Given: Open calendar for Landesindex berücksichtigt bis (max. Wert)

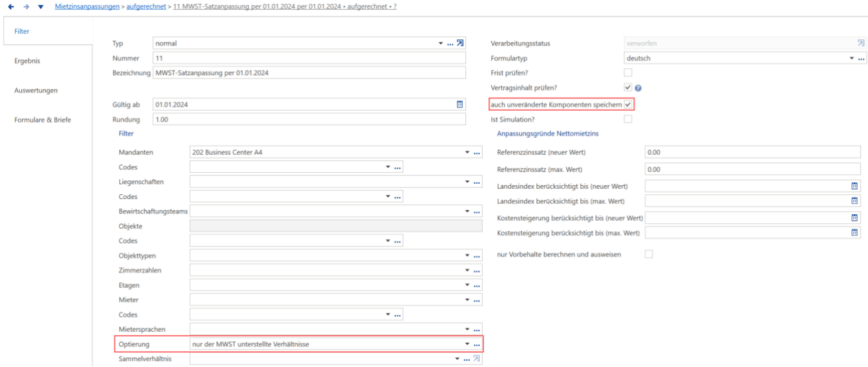Looking at the screenshot, I should pos(856,201).
